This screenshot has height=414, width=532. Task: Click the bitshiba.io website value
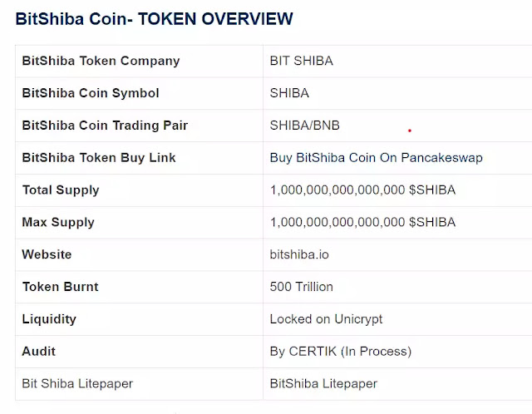[299, 254]
